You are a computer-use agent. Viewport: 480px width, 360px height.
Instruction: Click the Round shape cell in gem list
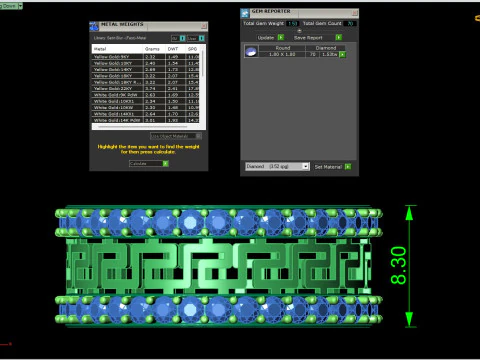coord(282,48)
